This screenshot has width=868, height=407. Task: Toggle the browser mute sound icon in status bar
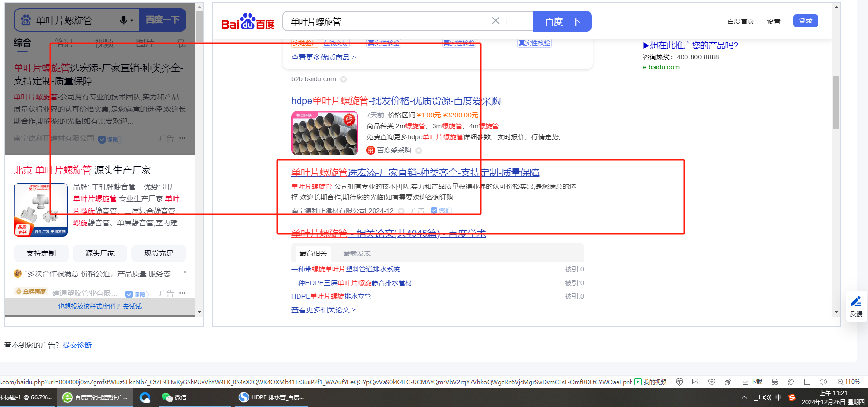pos(823,382)
